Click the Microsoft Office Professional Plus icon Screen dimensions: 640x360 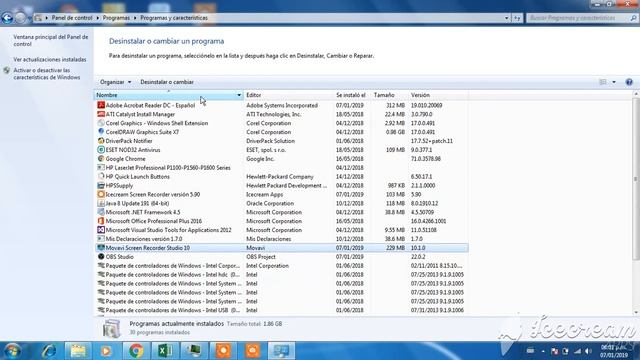(x=101, y=221)
